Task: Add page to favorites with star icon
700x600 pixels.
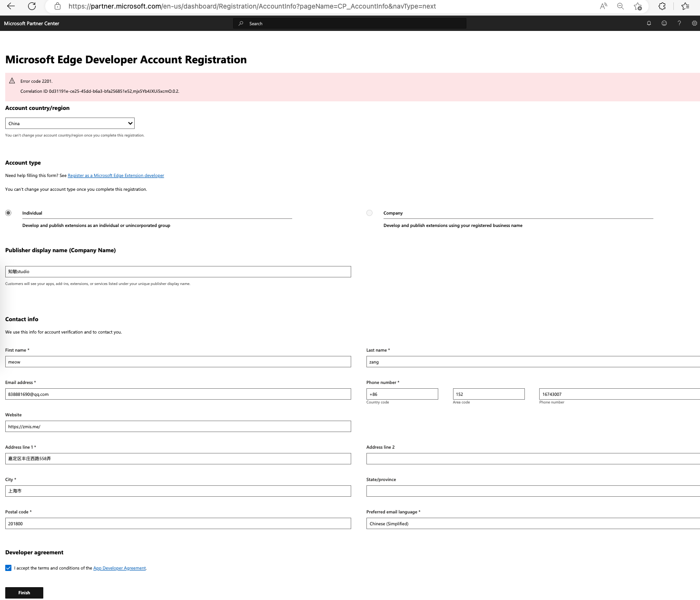Action: point(638,6)
